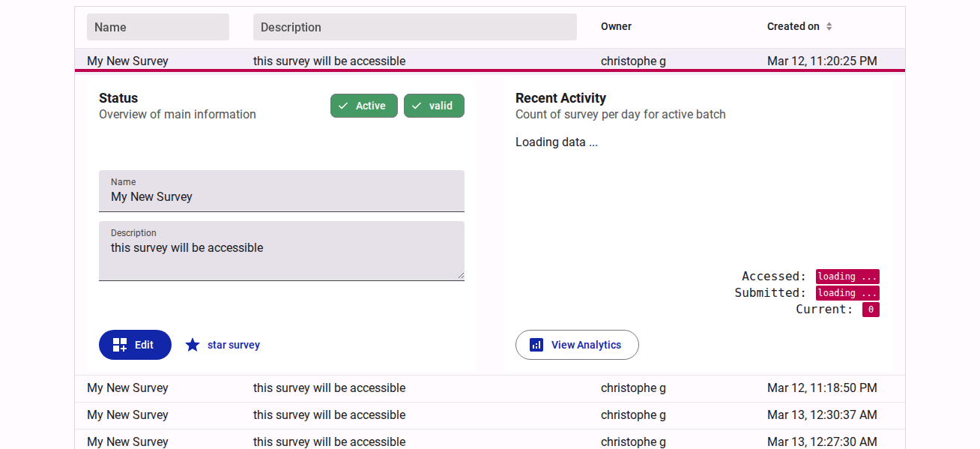Click Overview of main information subtitle
This screenshot has height=449, width=980.
point(178,115)
